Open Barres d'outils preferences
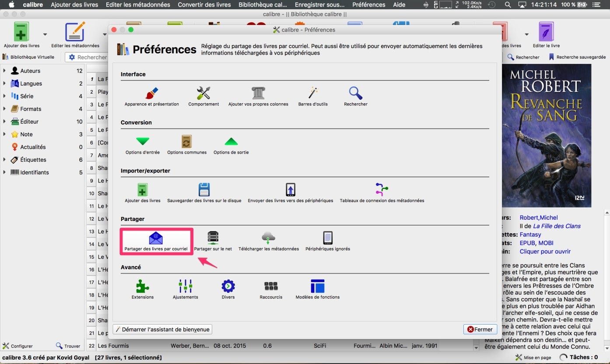610x364 pixels. pyautogui.click(x=313, y=96)
